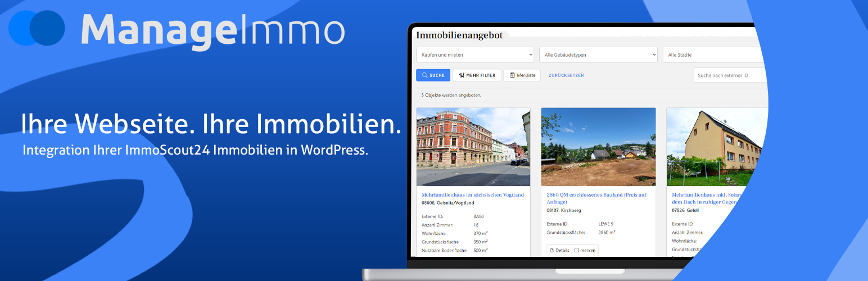The image size is (868, 281).
Task: Open the Merkliste button
Action: tap(522, 75)
